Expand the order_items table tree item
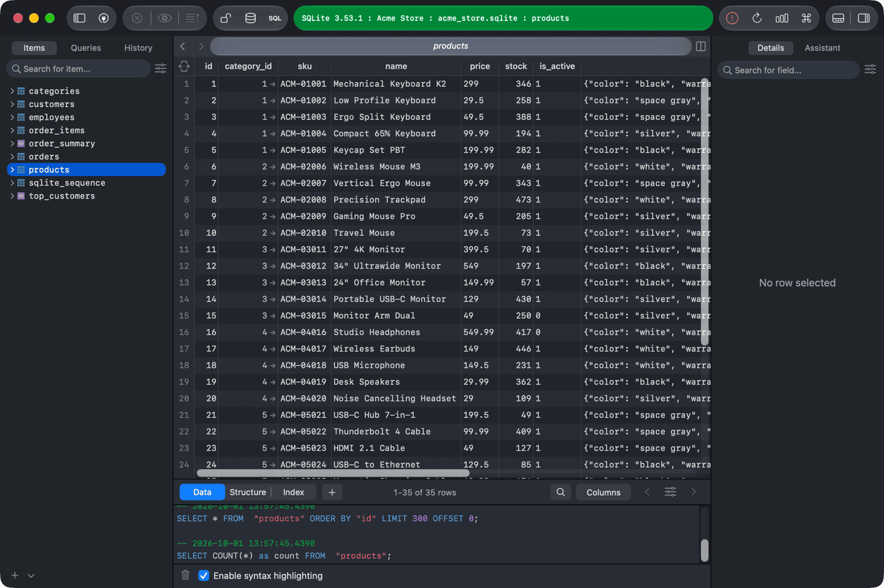The image size is (884, 588). tap(12, 130)
